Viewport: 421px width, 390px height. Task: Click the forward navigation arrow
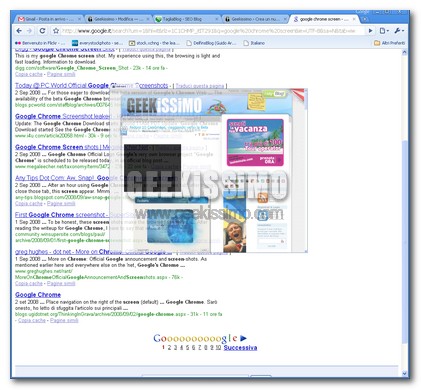pos(30,31)
